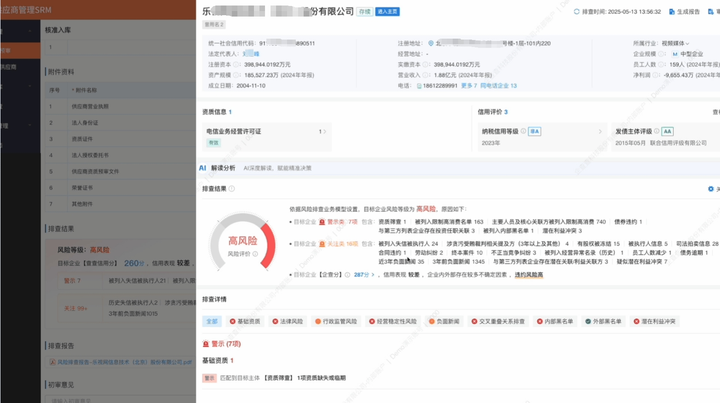Click the 进入主页 button
The image size is (720, 403).
click(x=389, y=11)
